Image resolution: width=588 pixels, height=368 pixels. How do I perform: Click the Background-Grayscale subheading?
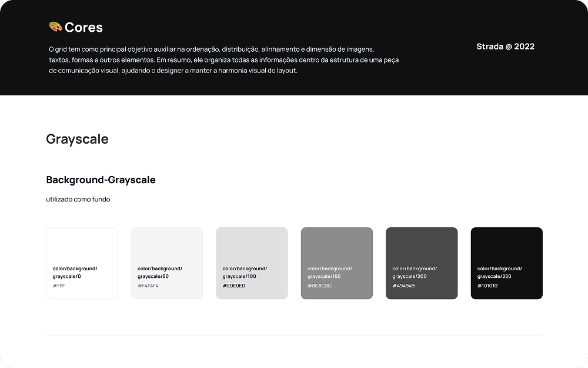101,180
